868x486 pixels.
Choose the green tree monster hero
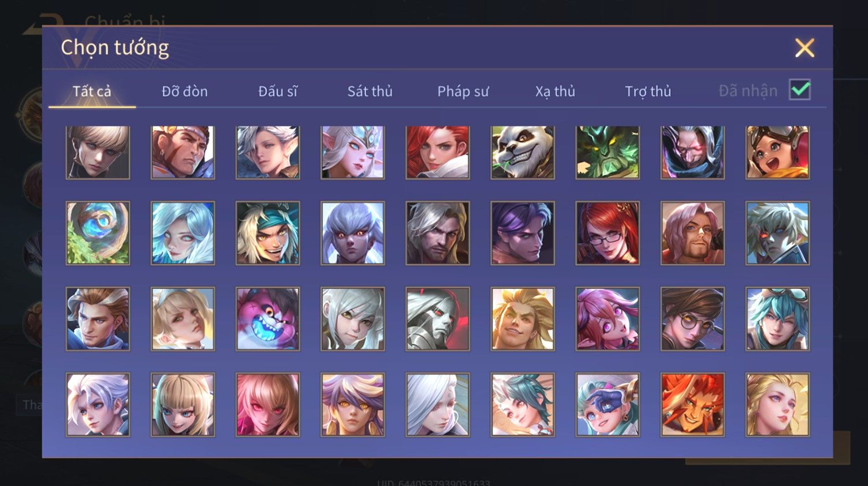pos(608,153)
